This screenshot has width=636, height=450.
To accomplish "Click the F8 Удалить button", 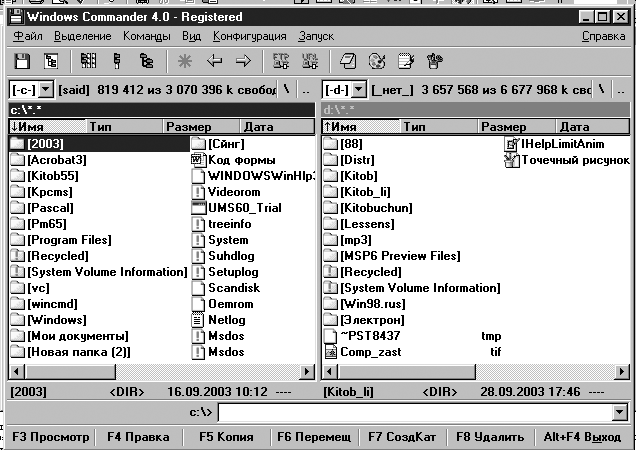I will [490, 437].
